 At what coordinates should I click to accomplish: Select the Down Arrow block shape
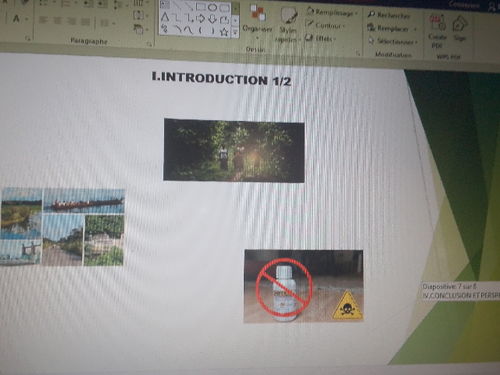(x=213, y=19)
